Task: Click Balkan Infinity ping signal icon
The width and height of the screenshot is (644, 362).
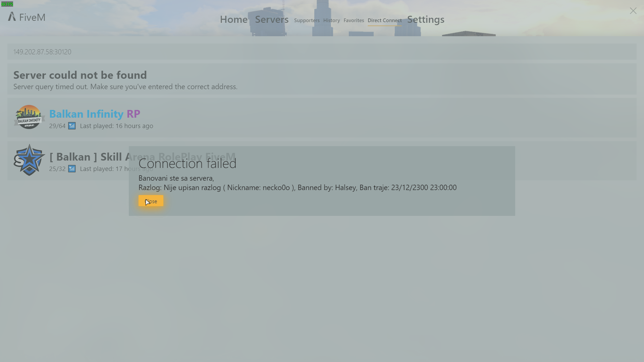Action: pos(72,126)
